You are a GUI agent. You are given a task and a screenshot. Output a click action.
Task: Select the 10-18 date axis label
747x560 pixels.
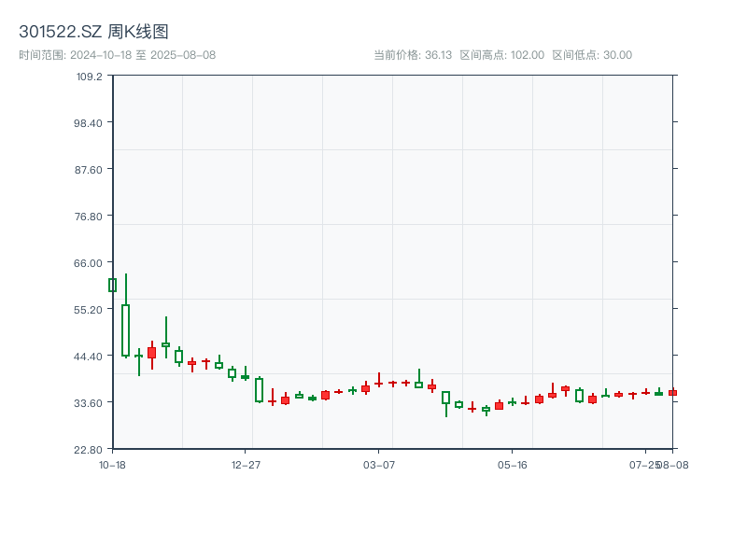pyautogui.click(x=112, y=464)
